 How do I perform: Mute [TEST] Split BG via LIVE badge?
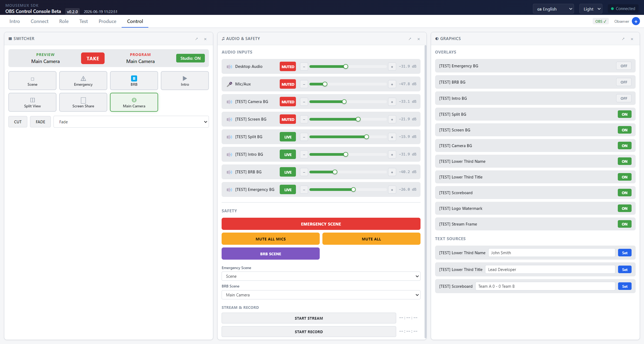point(288,137)
